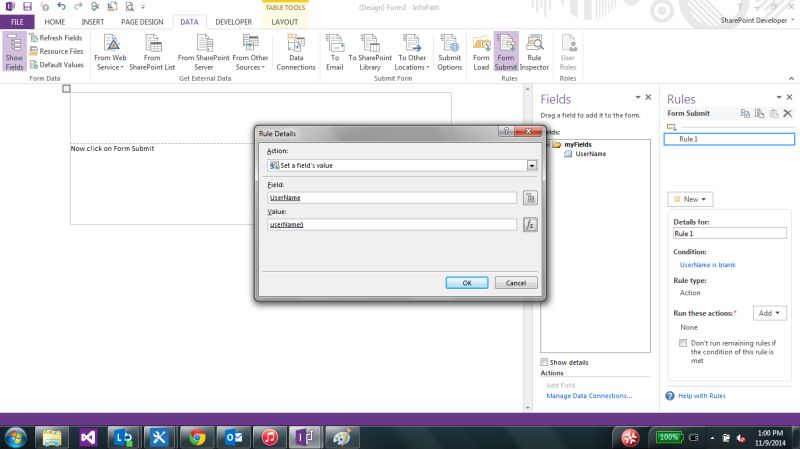This screenshot has width=800, height=449.
Task: Toggle the Show details checkbox
Action: tap(544, 362)
